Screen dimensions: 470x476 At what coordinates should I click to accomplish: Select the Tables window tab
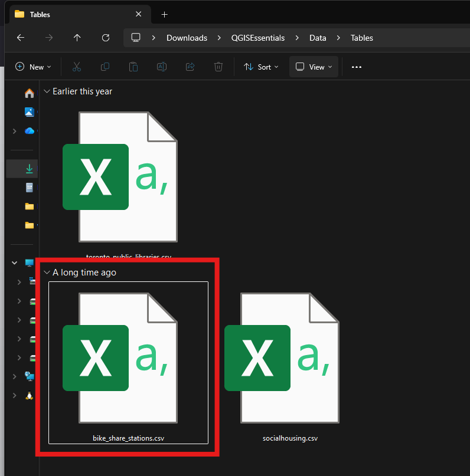(x=80, y=14)
